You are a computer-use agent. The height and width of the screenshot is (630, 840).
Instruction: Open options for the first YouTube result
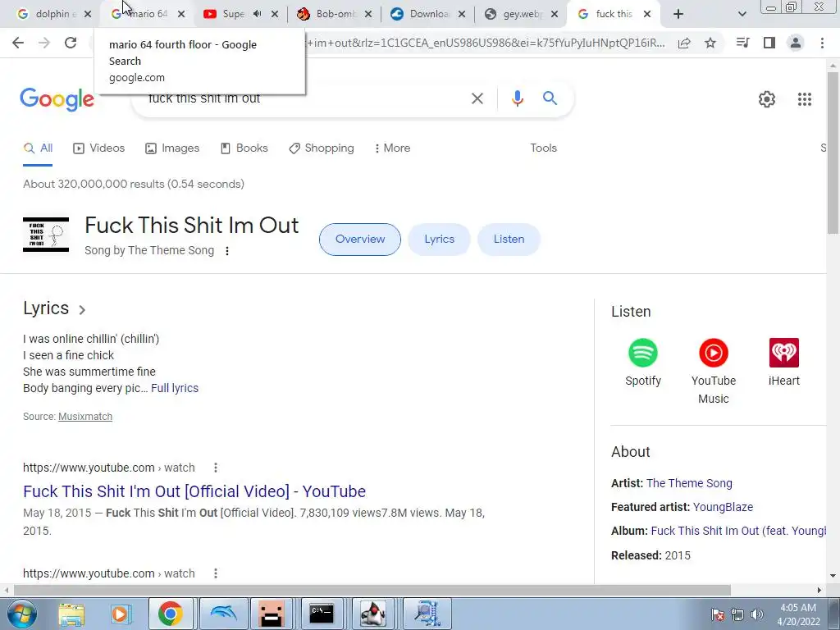(x=216, y=468)
